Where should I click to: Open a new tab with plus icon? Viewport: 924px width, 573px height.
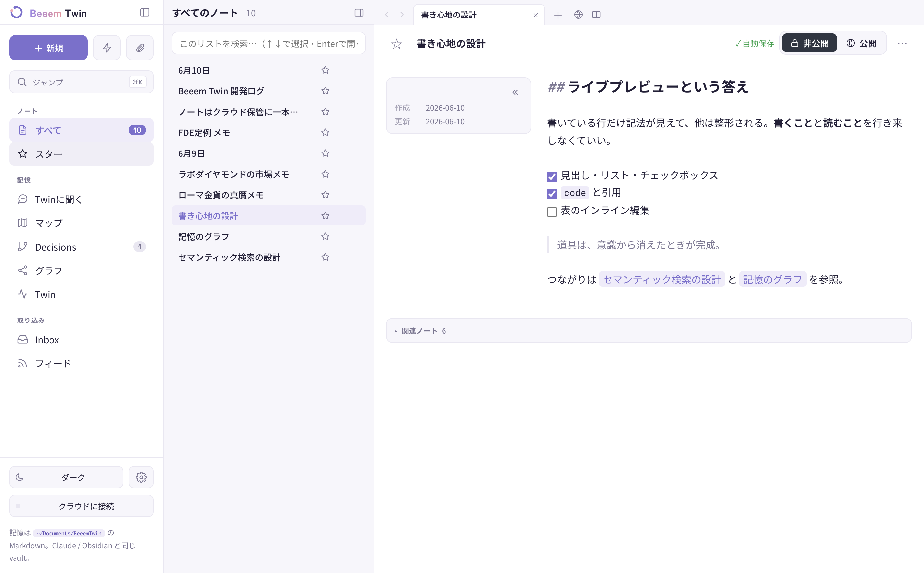tap(558, 15)
